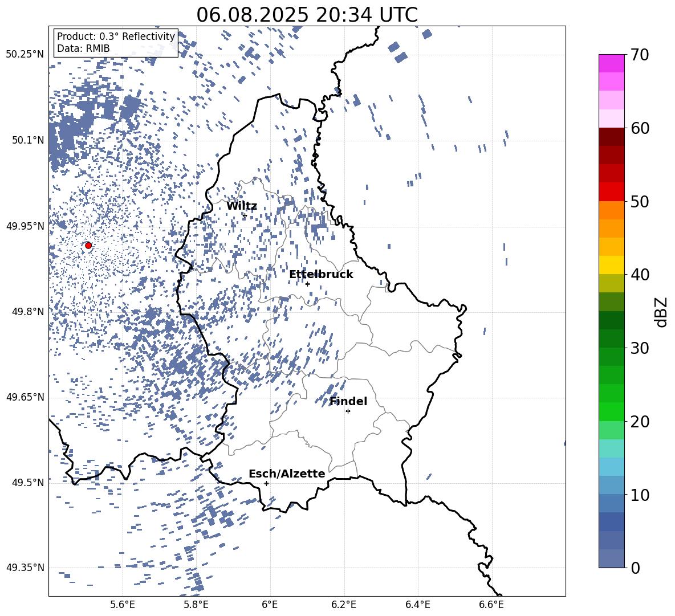675x616 pixels.
Task: Click the 49.5°N latitude label
Action: tap(27, 483)
